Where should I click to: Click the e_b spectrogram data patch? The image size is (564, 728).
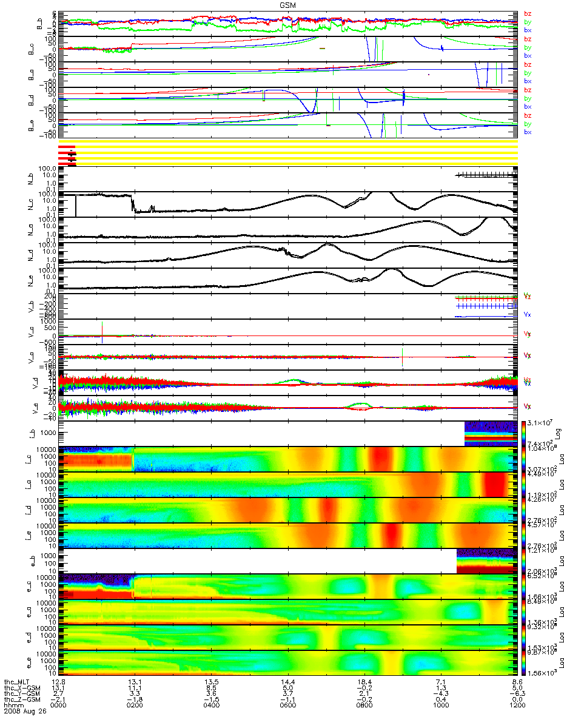[x=487, y=561]
